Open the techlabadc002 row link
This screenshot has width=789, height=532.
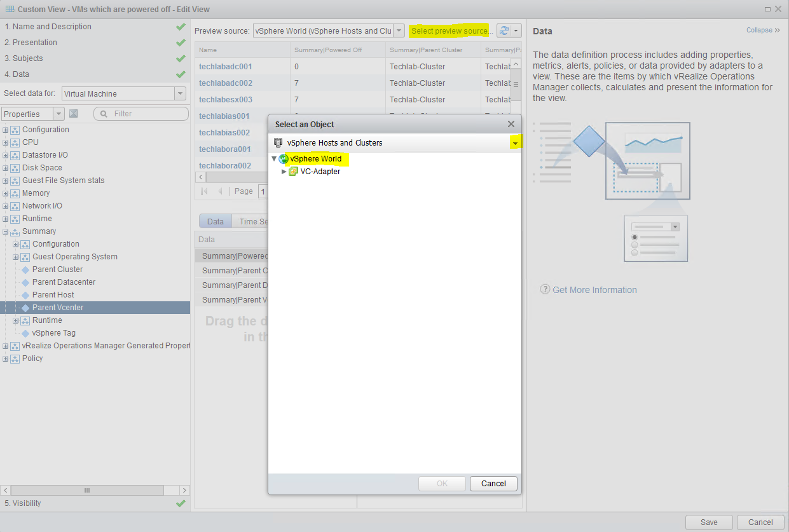click(226, 83)
